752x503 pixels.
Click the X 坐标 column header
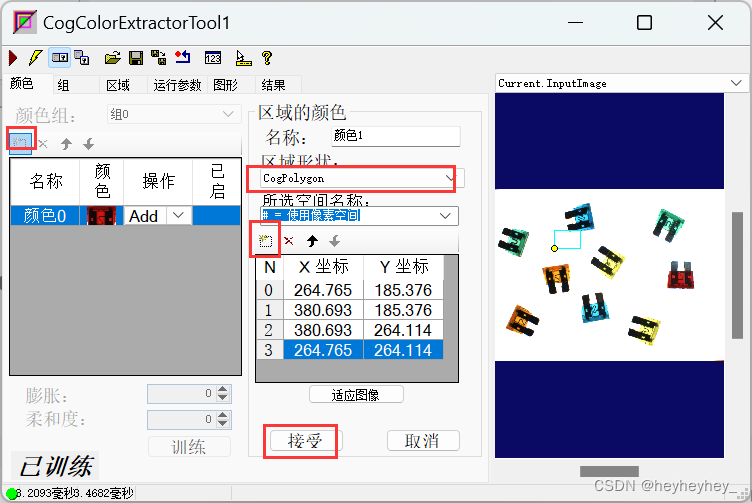tap(323, 267)
